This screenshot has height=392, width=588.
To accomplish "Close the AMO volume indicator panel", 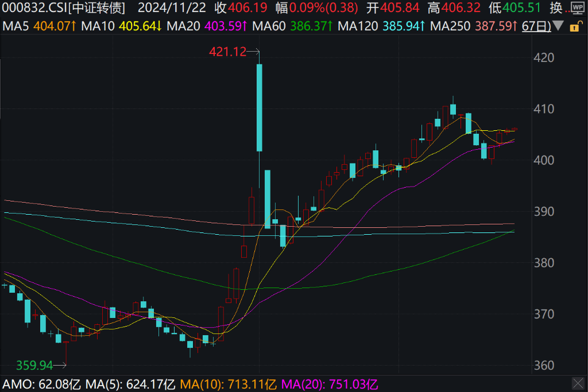I will [578, 383].
